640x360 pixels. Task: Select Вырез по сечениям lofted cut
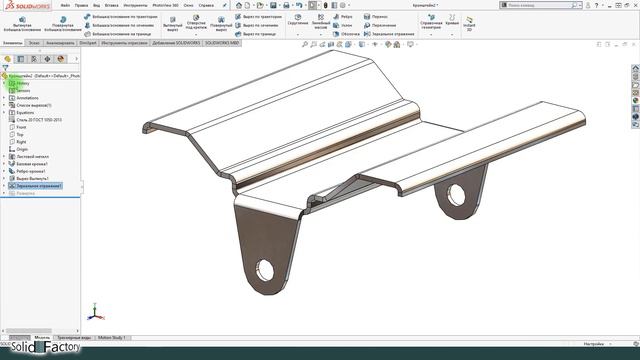pyautogui.click(x=257, y=25)
